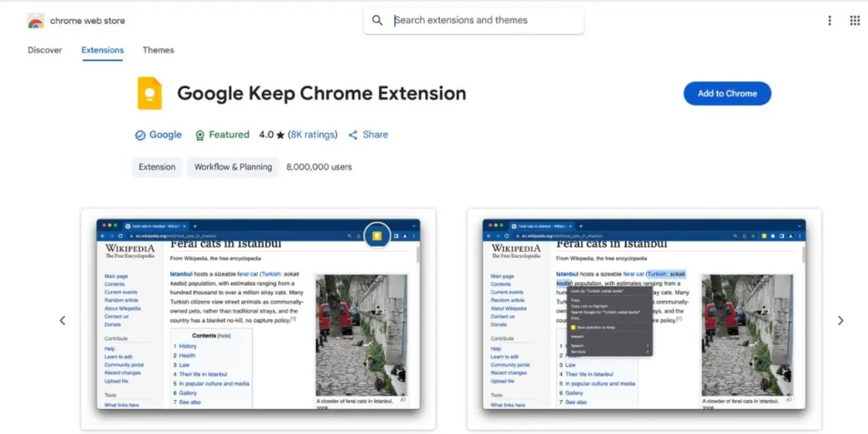Click the Add to Chrome button
The height and width of the screenshot is (434, 868).
727,93
